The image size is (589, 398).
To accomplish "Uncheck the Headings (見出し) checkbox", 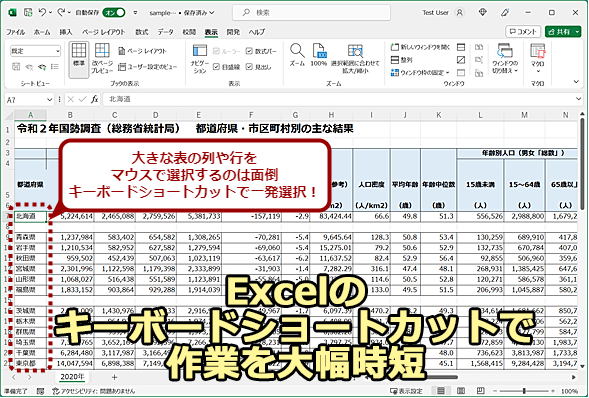I will [x=258, y=67].
